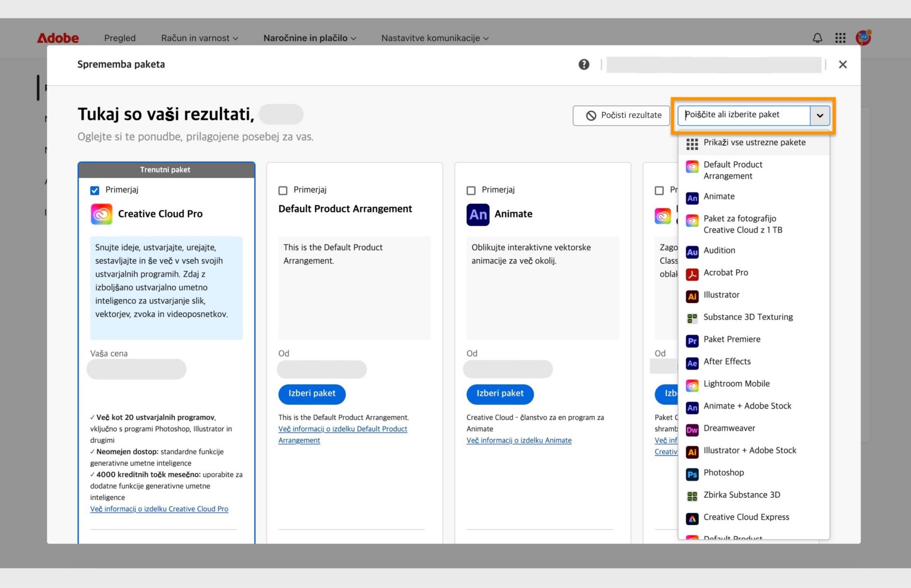
Task: Collapse the package search dropdown arrow
Action: pyautogui.click(x=819, y=115)
